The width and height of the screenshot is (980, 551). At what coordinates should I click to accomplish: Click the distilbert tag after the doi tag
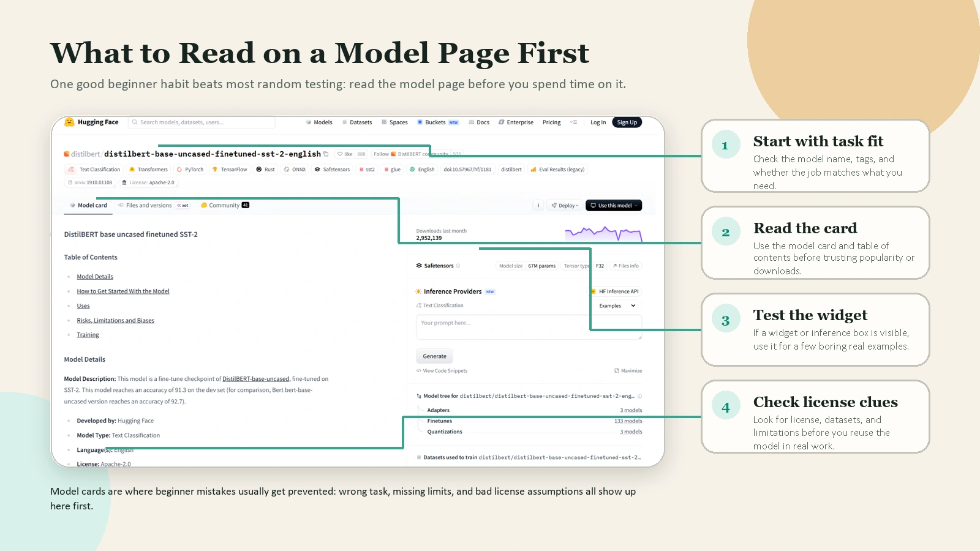511,170
